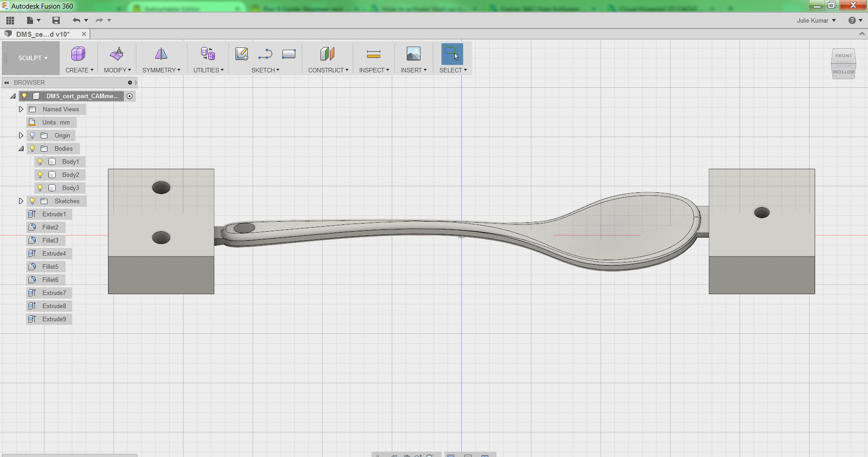
Task: Activate the Select tool icon
Action: coord(452,54)
